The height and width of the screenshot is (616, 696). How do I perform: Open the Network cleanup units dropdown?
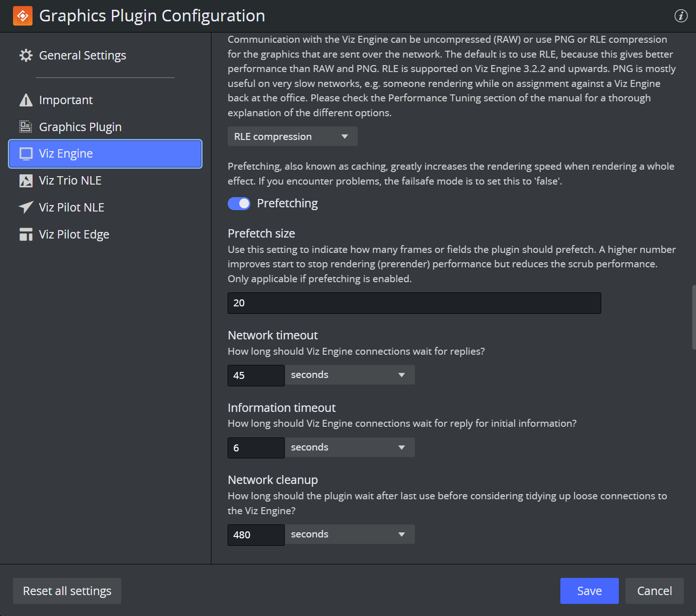pyautogui.click(x=349, y=534)
